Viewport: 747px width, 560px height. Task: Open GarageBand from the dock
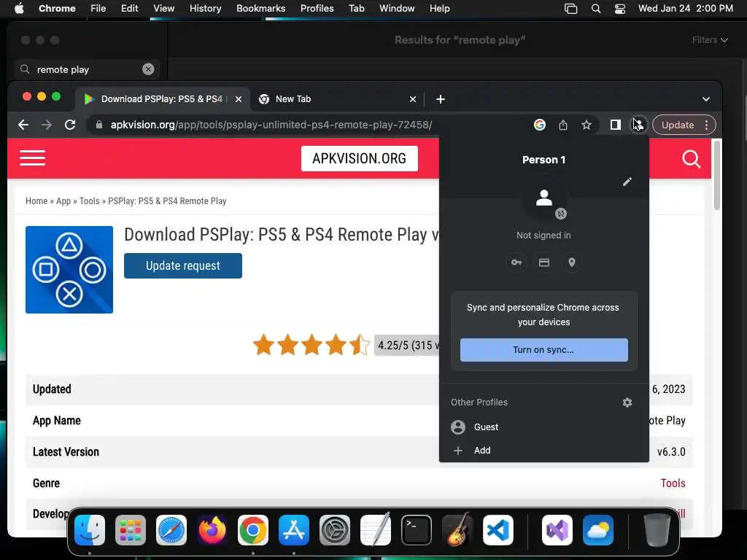tap(457, 530)
